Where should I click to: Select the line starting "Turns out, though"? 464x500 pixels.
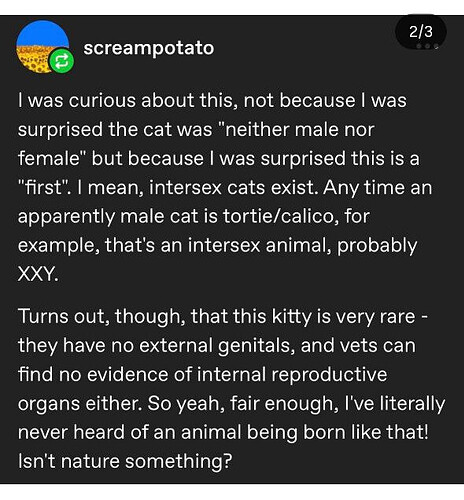tap(223, 316)
